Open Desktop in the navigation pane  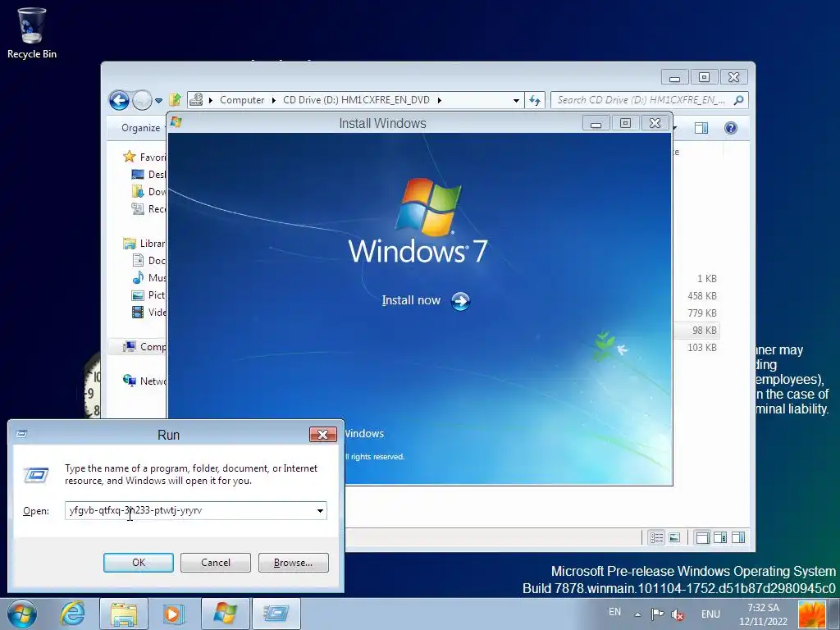point(148,174)
